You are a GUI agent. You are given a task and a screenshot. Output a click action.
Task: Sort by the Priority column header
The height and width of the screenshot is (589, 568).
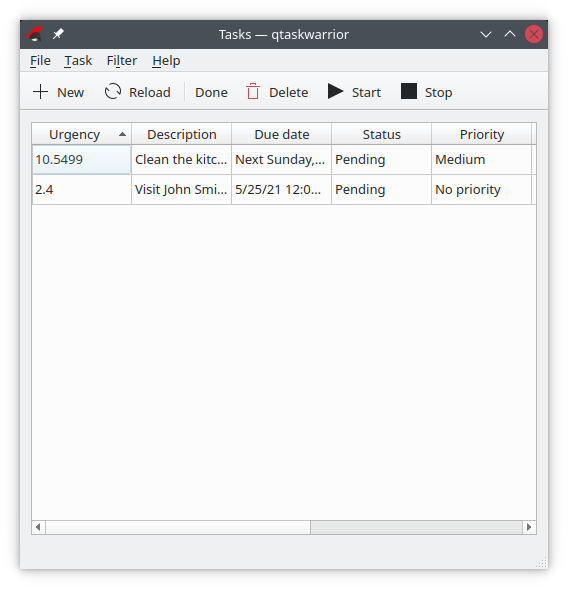coord(482,134)
